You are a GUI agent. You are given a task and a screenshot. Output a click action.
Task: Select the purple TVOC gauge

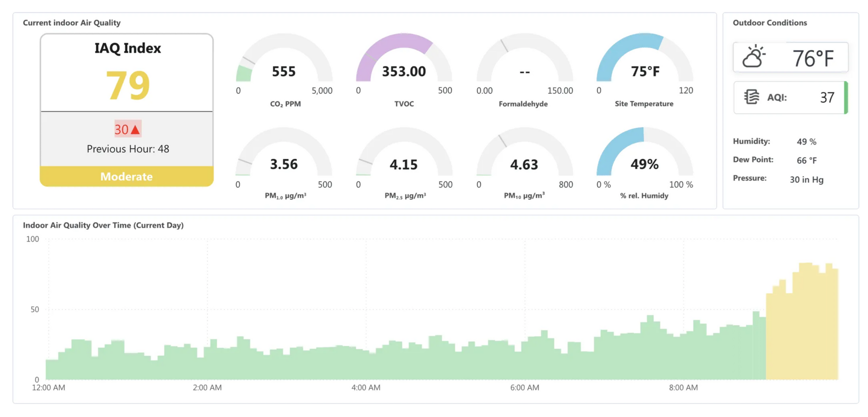click(x=404, y=64)
